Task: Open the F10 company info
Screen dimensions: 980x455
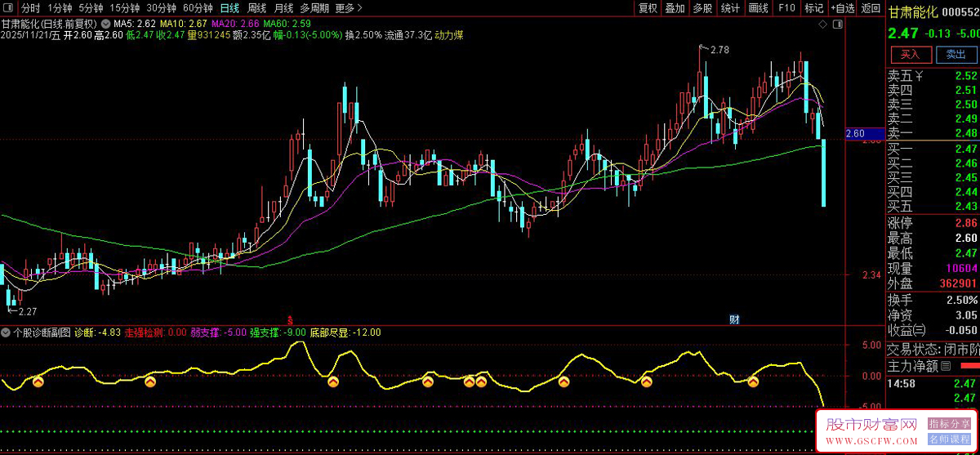Action: 786,8
